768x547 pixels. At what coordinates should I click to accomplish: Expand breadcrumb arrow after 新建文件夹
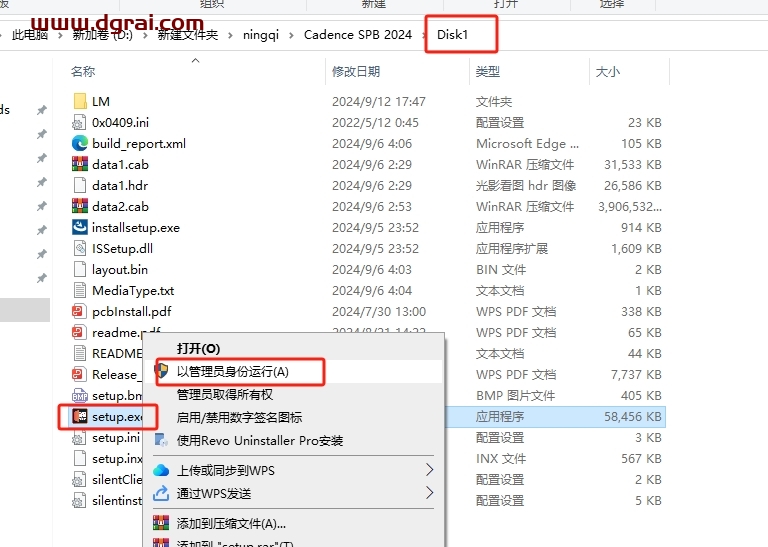(x=231, y=35)
